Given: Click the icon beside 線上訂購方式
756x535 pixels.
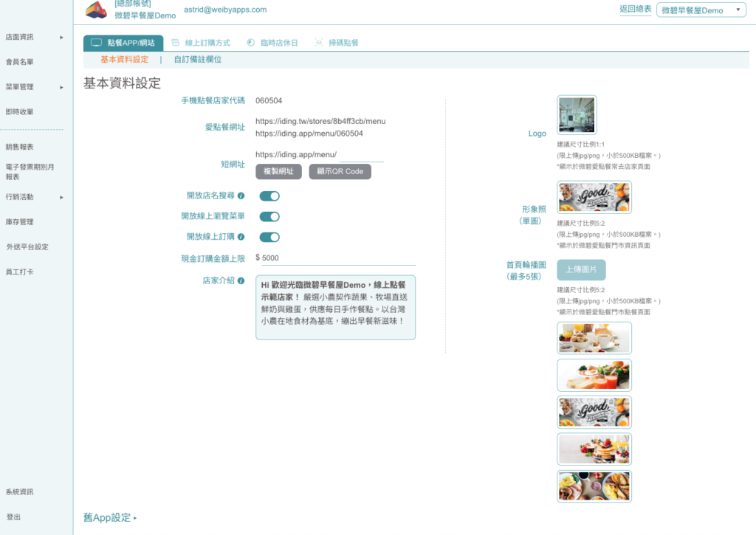Looking at the screenshot, I should (x=176, y=42).
